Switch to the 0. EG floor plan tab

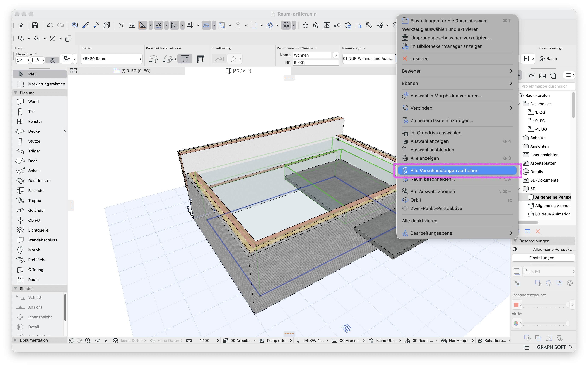point(132,71)
